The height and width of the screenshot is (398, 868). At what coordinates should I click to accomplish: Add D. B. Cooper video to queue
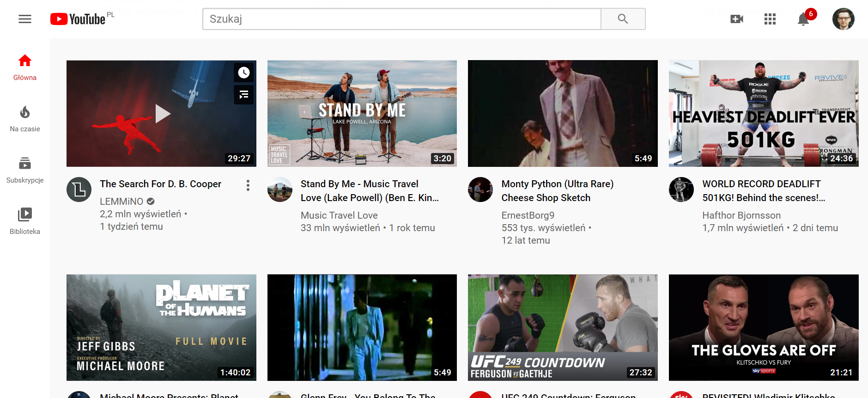[x=244, y=95]
